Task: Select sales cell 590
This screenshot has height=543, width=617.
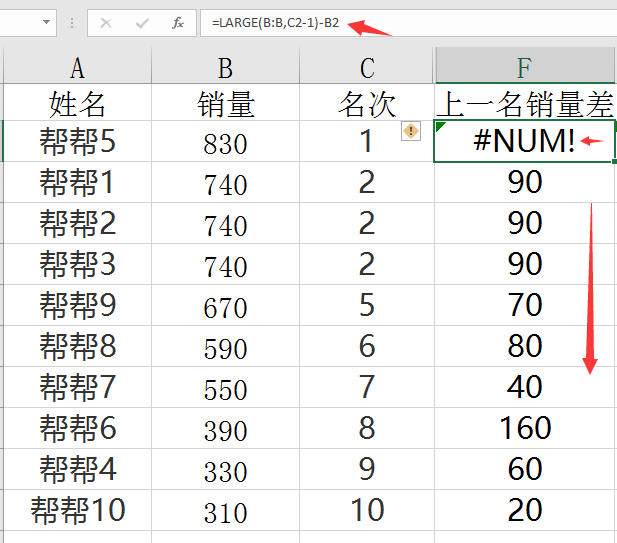Action: [x=225, y=346]
